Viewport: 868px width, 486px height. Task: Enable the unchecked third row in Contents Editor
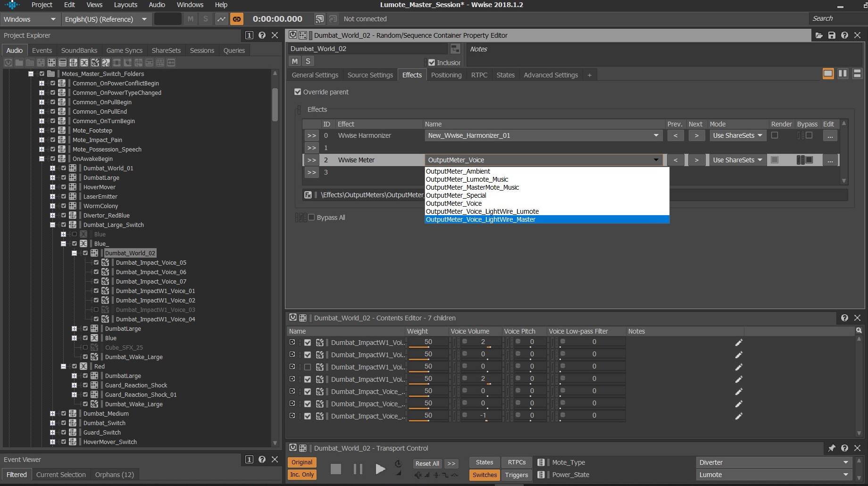coord(308,367)
